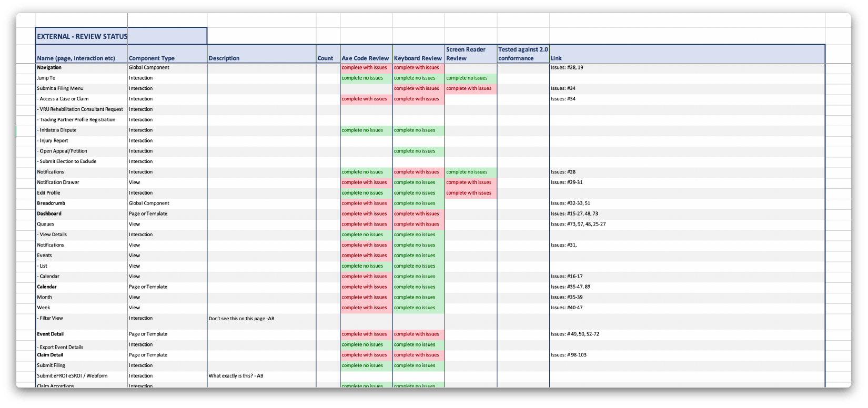
Task: Click the 'Issues: #32-33, 51' cell
Action: click(x=687, y=203)
